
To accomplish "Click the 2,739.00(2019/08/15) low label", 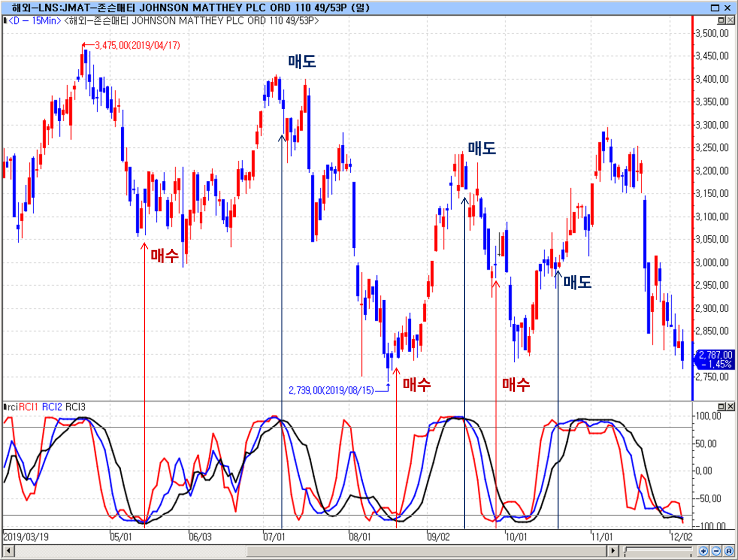I will [x=331, y=390].
